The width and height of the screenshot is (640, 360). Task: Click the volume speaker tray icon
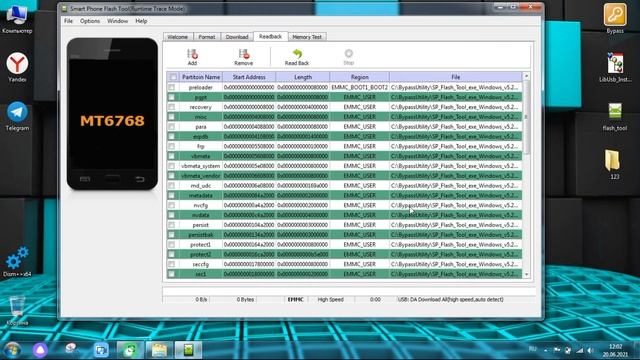tap(591, 351)
